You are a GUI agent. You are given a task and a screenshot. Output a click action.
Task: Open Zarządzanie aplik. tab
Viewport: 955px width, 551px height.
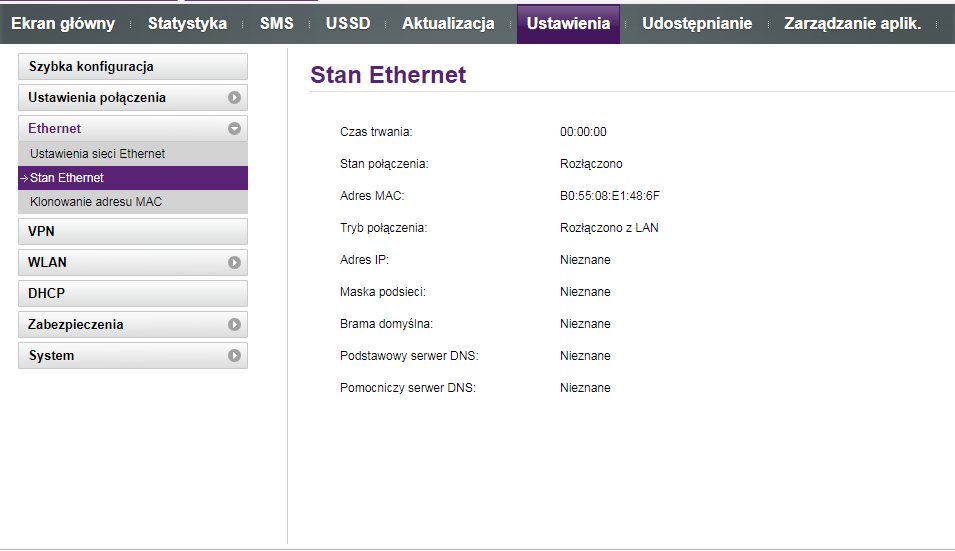click(x=852, y=24)
